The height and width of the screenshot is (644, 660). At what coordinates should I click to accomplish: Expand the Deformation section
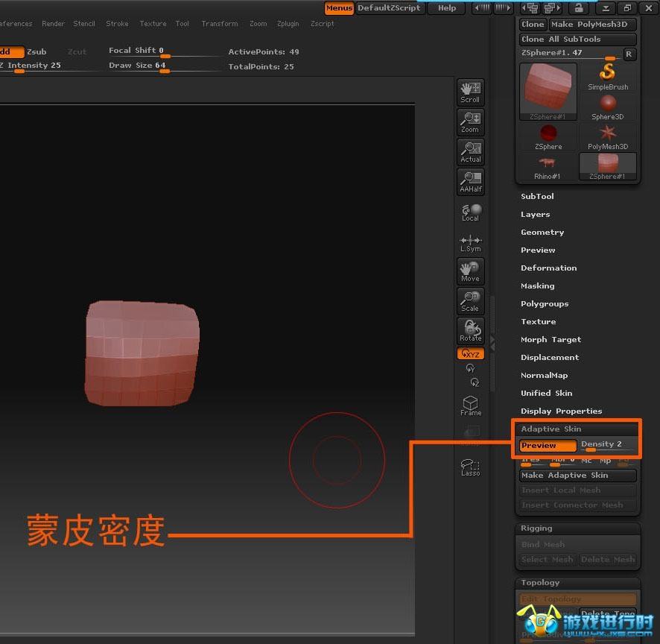point(548,268)
